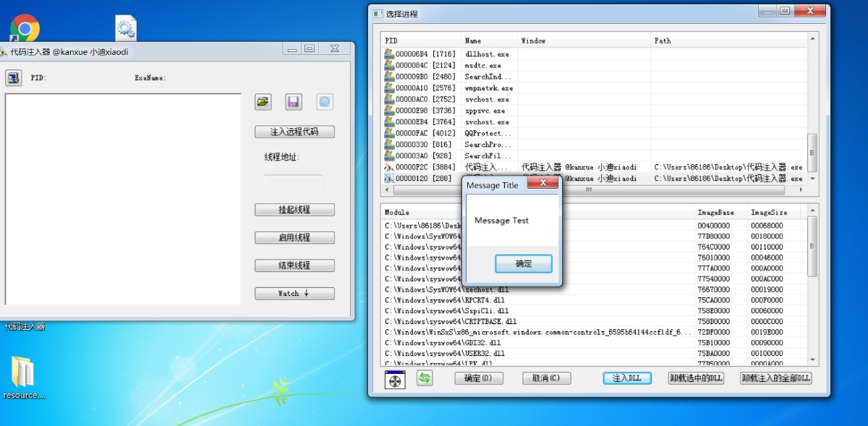868x426 pixels.
Task: Click the 卸载注入的全部DLL button
Action: [776, 378]
